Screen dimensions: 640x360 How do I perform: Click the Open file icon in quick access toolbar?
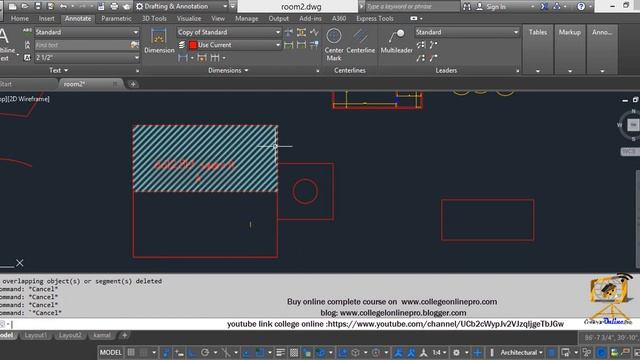tap(25, 6)
